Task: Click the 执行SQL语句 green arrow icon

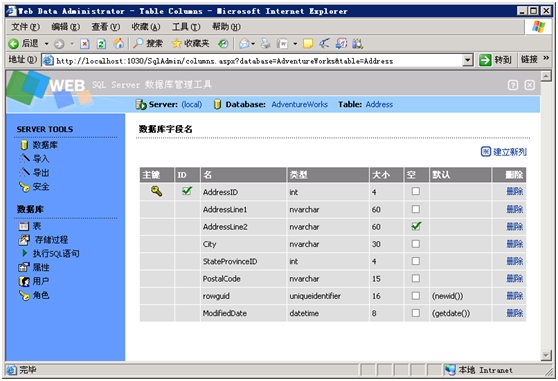Action: click(x=25, y=253)
